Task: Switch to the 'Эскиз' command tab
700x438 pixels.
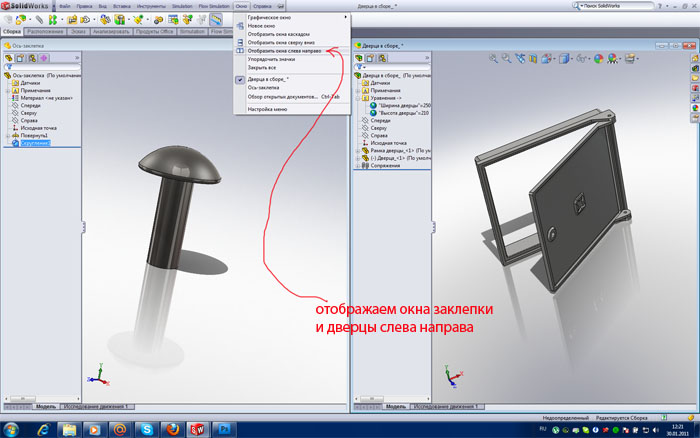Action: point(79,32)
